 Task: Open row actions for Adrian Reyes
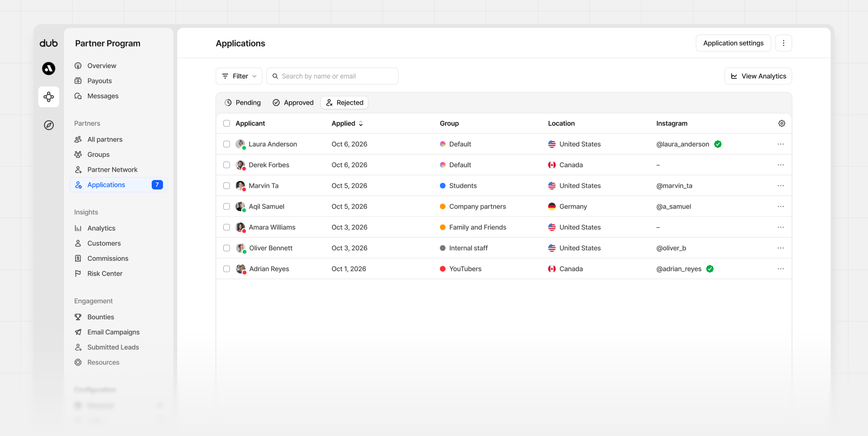point(781,269)
